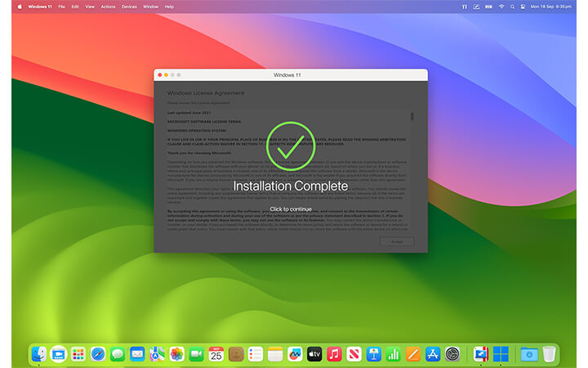Launch Apple TV from the Dock
Viewport: 588px width, 368px height.
[x=314, y=354]
